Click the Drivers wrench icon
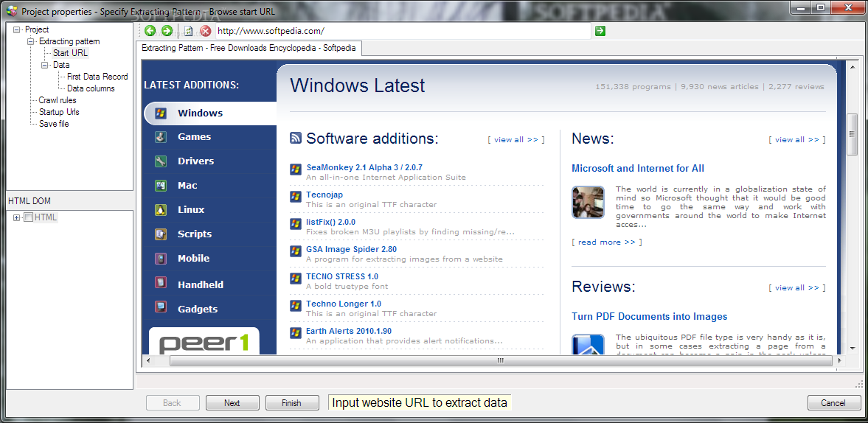Image resolution: width=868 pixels, height=423 pixels. pyautogui.click(x=161, y=161)
